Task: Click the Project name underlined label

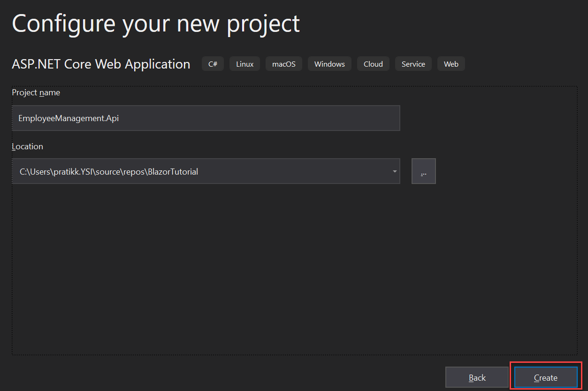Action: pos(36,92)
